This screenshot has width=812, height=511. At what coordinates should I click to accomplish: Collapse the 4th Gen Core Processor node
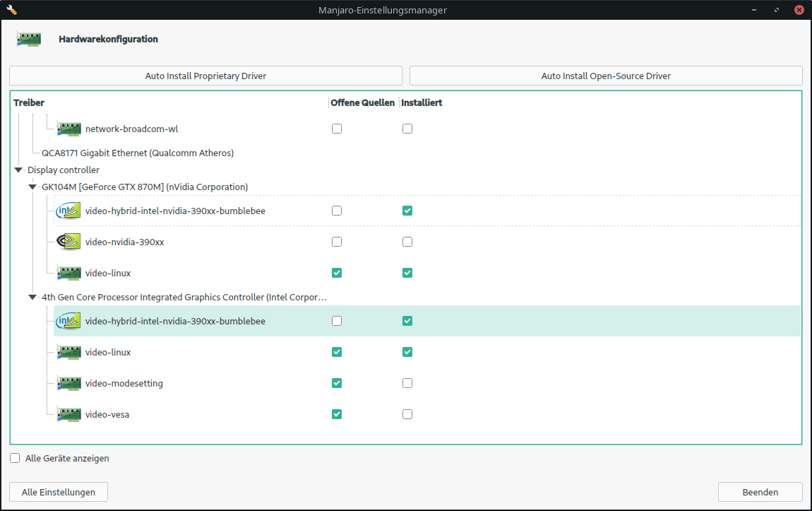pyautogui.click(x=32, y=298)
